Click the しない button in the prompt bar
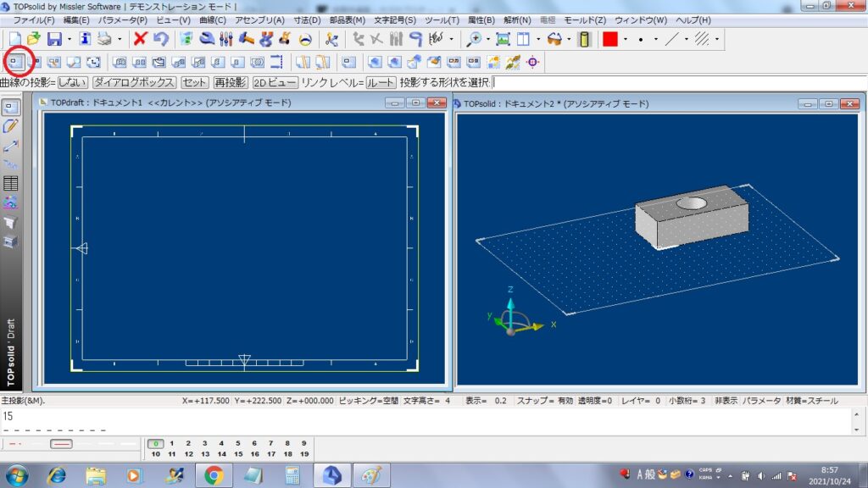Image resolution: width=868 pixels, height=488 pixels. coord(73,82)
